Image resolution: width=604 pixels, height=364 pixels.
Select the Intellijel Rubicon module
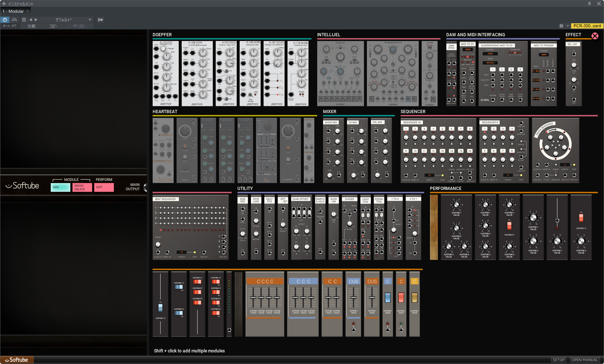coord(340,74)
